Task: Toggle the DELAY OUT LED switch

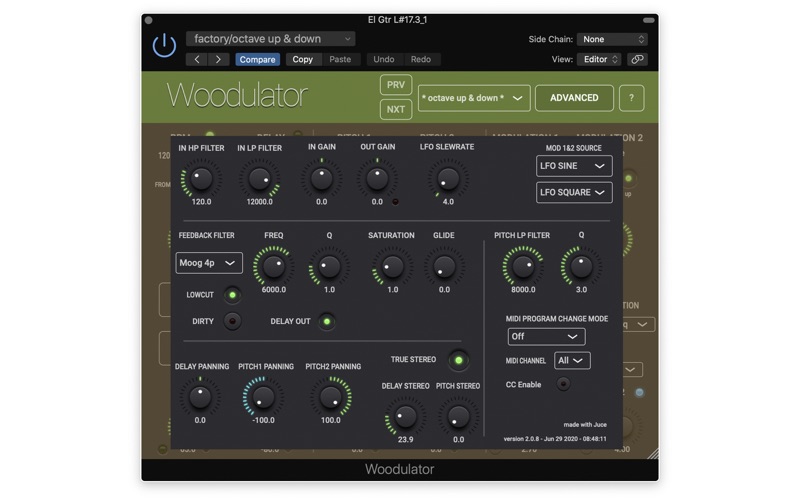Action: 327,321
